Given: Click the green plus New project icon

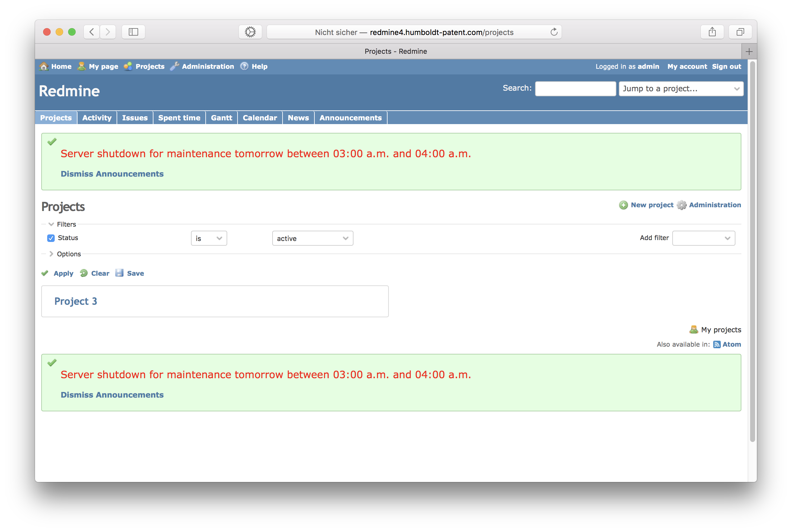Looking at the screenshot, I should pyautogui.click(x=624, y=205).
